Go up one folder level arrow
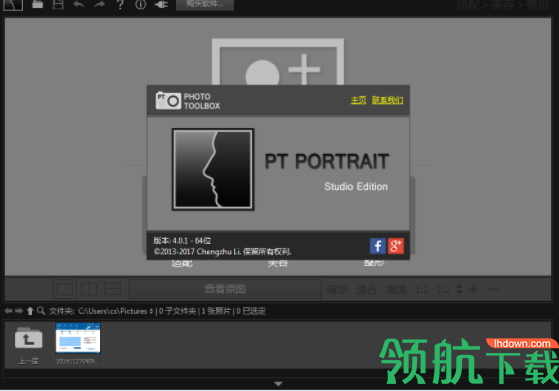This screenshot has height=391, width=559. pos(30,311)
